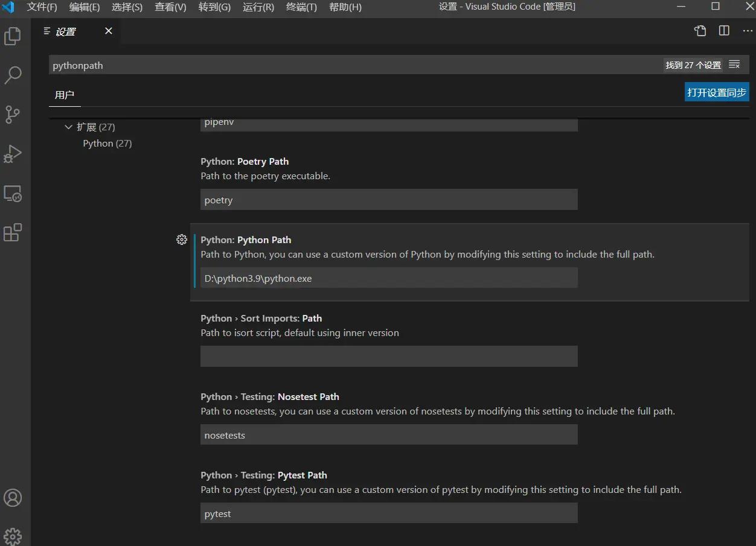Click the pipenv path input field
Image resolution: width=756 pixels, height=546 pixels.
[x=389, y=124]
